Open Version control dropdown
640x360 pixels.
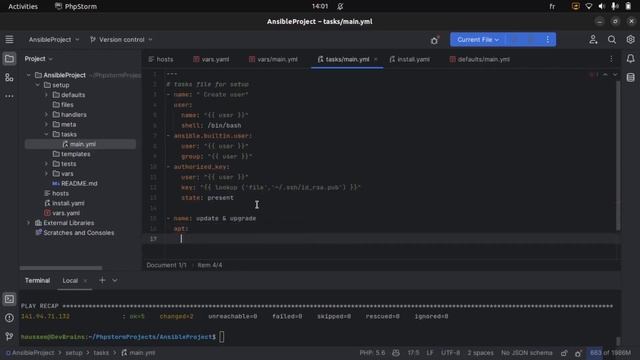(121, 40)
